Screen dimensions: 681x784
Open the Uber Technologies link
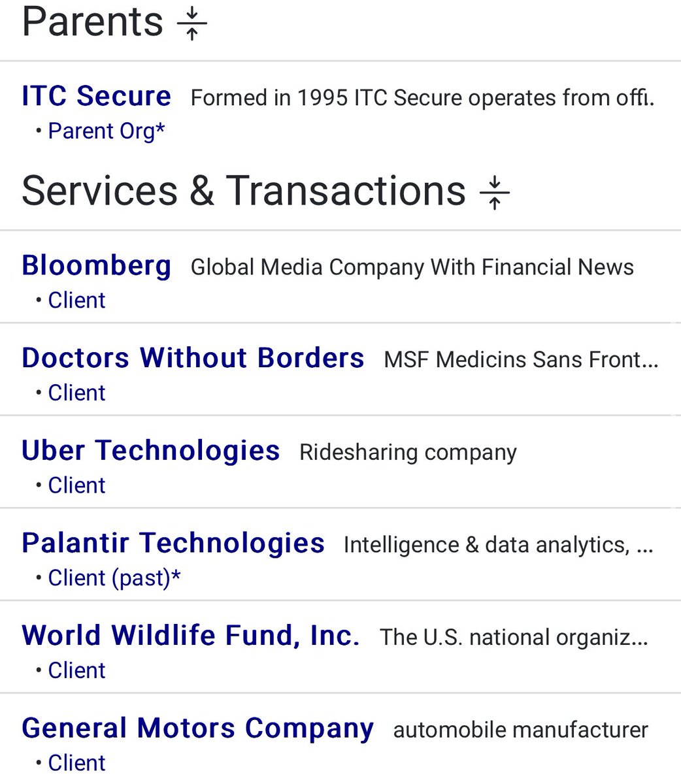tap(151, 451)
